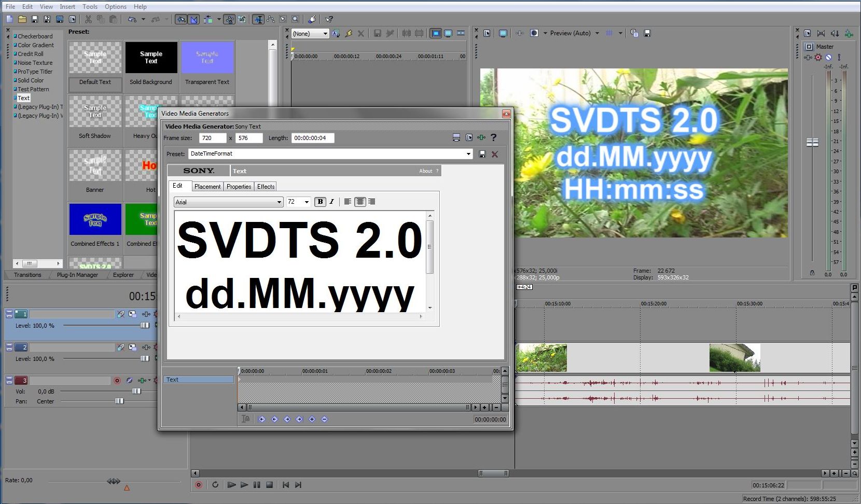Toggle Bold formatting in text editor
Image resolution: width=861 pixels, height=504 pixels.
[320, 202]
